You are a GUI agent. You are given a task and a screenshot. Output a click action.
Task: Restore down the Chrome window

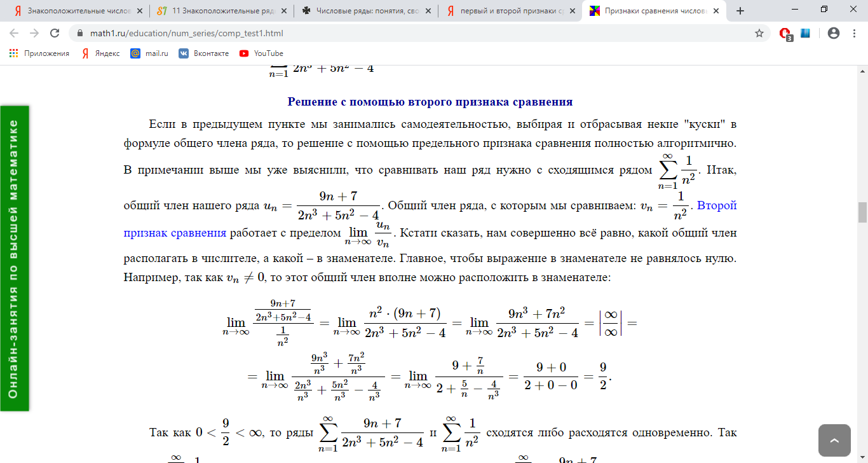(x=824, y=10)
